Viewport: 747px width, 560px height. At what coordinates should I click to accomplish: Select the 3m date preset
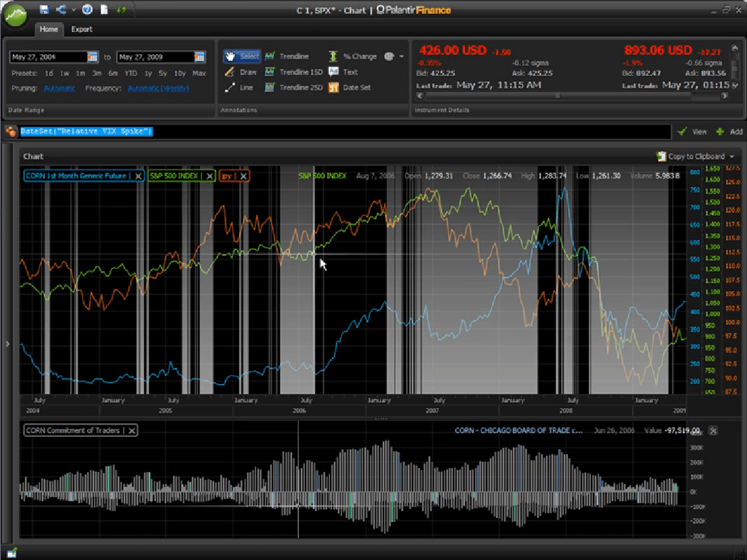click(x=97, y=73)
